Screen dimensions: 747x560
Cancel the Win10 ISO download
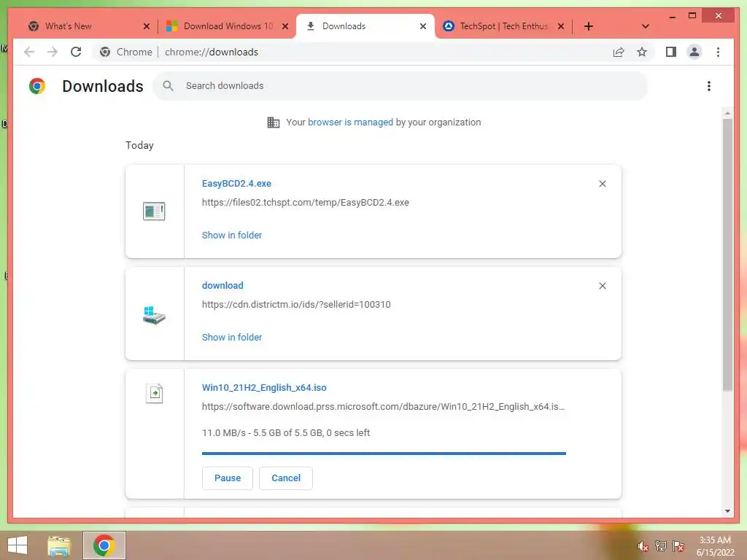[x=286, y=478]
